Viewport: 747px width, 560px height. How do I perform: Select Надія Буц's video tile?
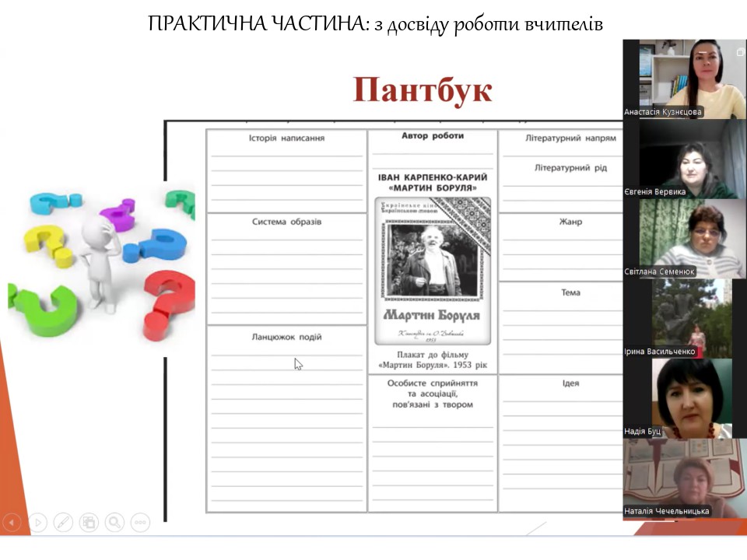(x=684, y=398)
